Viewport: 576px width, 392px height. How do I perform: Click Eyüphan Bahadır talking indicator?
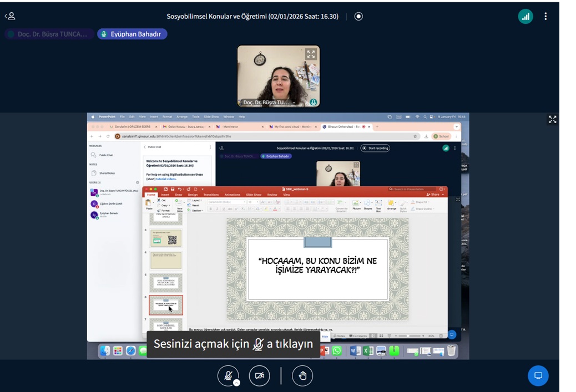(x=132, y=34)
